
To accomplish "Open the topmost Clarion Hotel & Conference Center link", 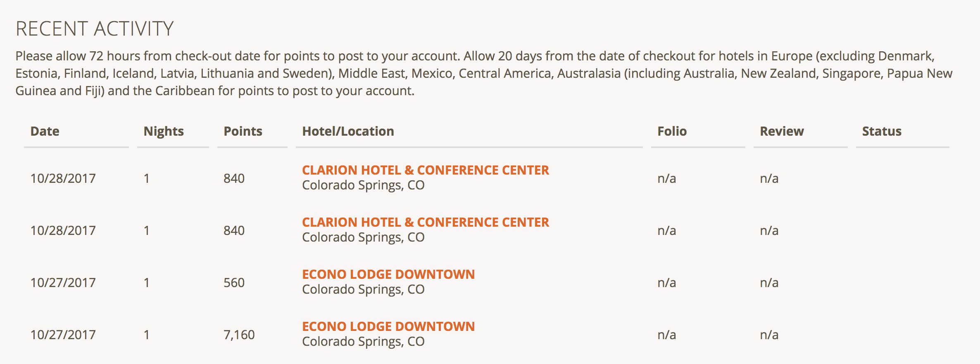I will [x=425, y=170].
